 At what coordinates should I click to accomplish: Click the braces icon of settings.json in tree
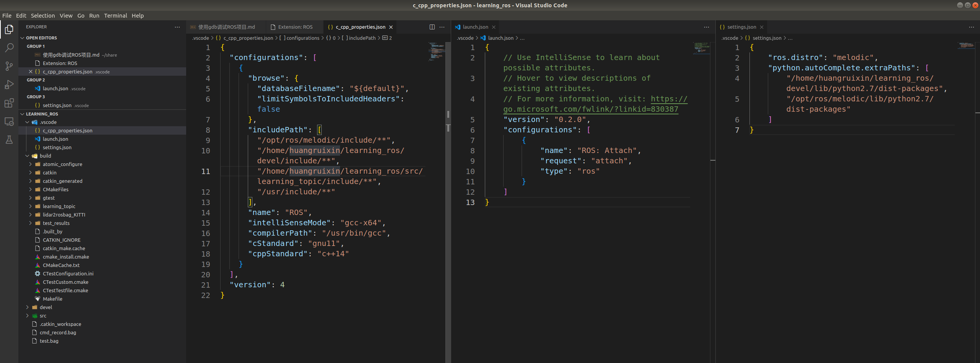click(38, 147)
